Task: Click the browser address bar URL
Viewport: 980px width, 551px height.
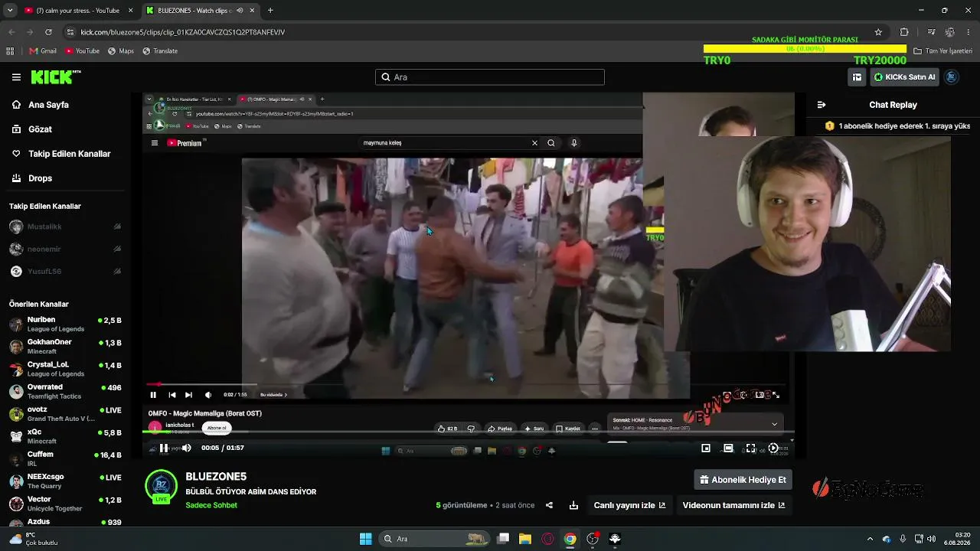Action: (182, 32)
